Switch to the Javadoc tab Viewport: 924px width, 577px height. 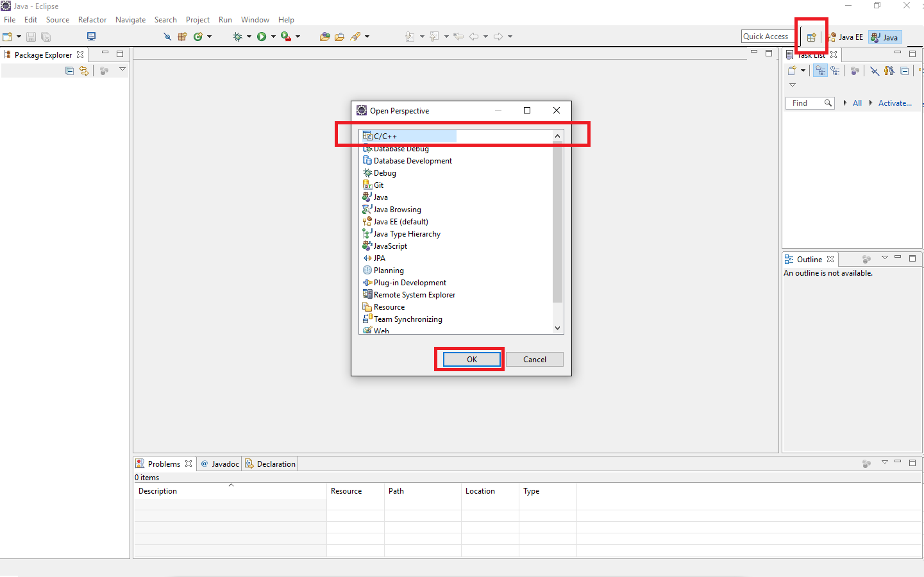coord(224,463)
